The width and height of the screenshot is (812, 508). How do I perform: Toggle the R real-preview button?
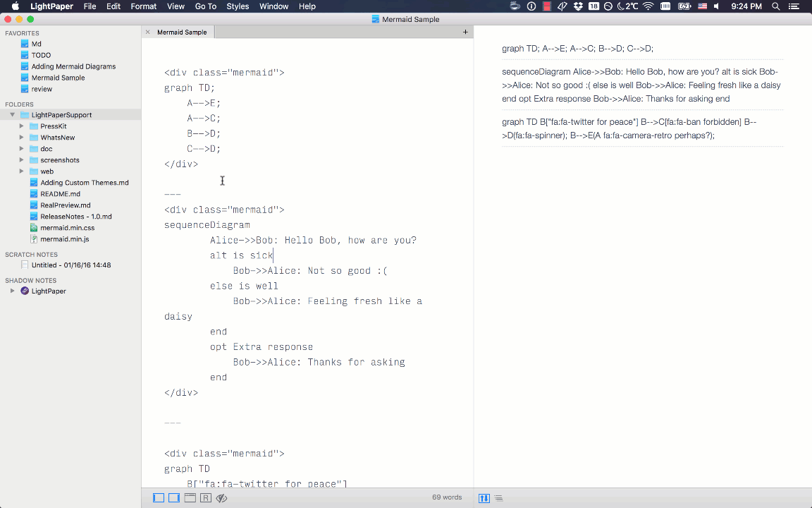206,497
